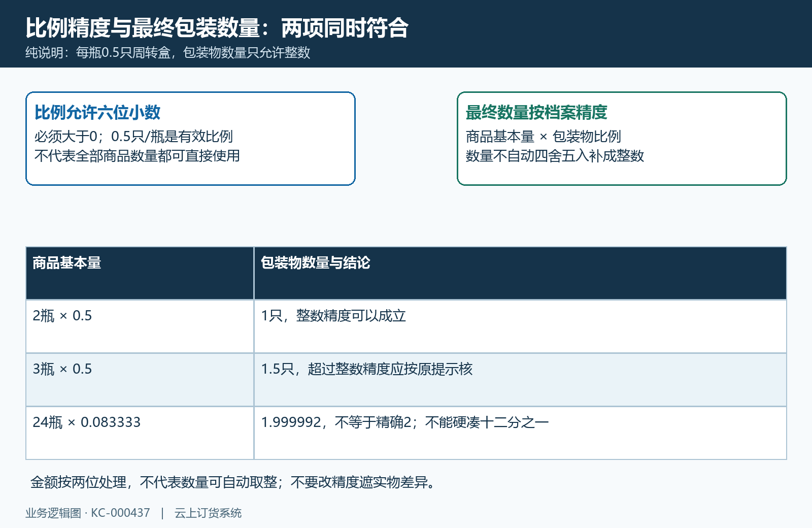Click the line 不代表全部商品数量都可直接使用

137,156
